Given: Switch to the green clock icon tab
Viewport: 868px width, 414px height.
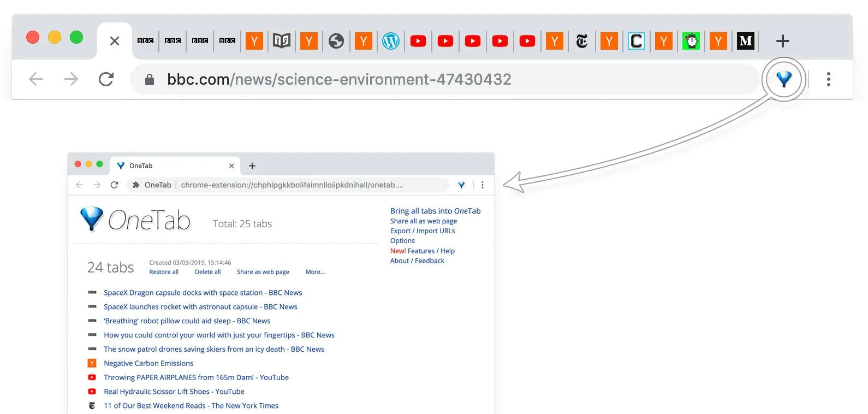Looking at the screenshot, I should click(691, 41).
